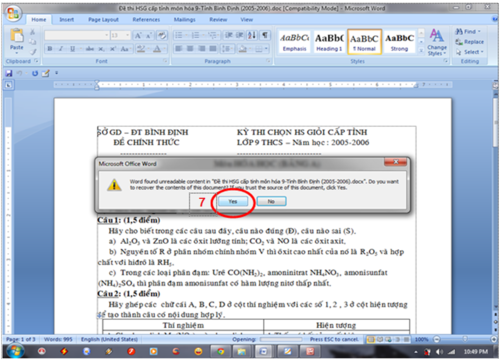The image size is (500, 360).
Task: Apply Superscript formatting
Action: [113, 49]
